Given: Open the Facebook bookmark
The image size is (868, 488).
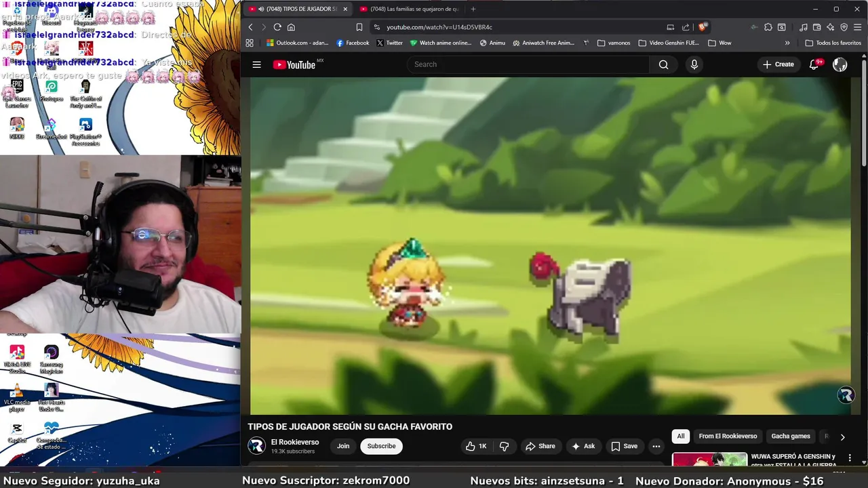Looking at the screenshot, I should tap(353, 43).
